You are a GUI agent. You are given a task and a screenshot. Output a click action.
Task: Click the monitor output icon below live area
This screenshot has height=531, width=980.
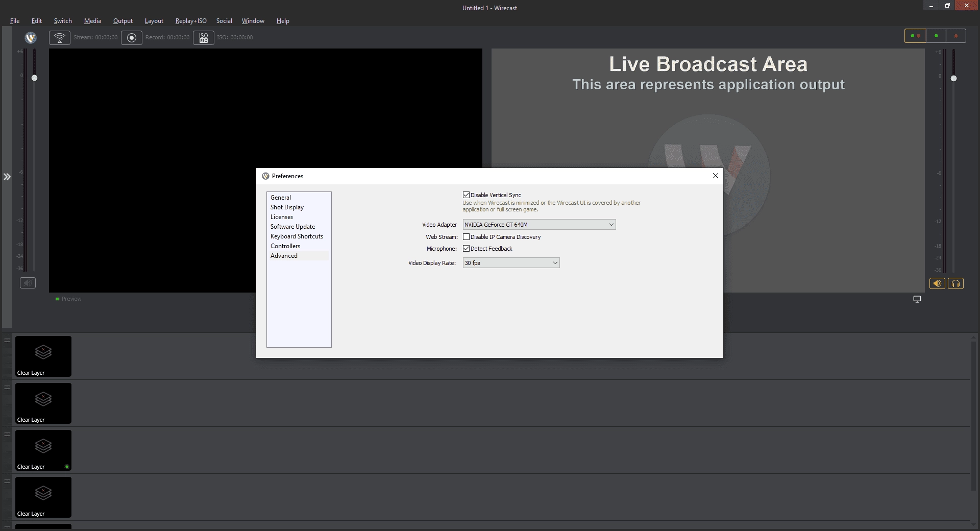tap(917, 299)
